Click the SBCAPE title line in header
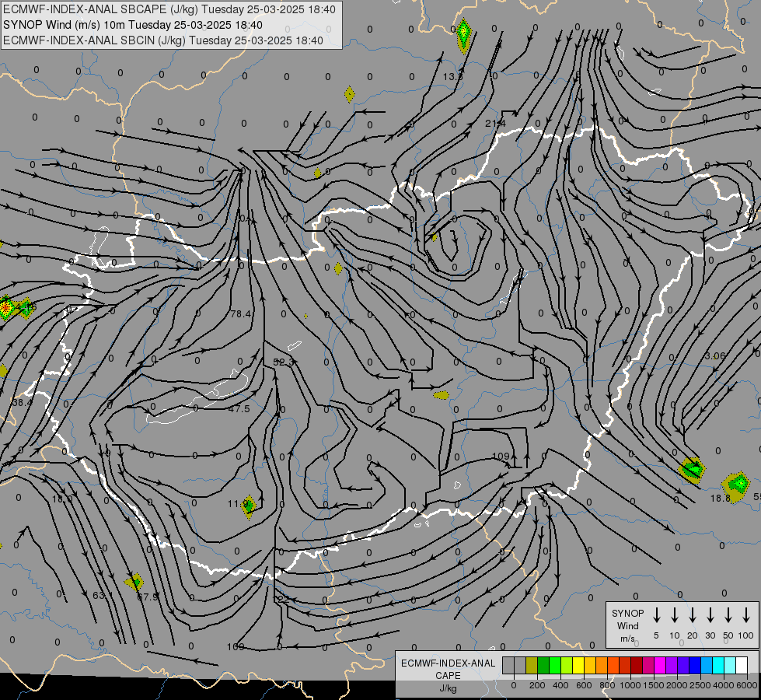 click(x=169, y=9)
